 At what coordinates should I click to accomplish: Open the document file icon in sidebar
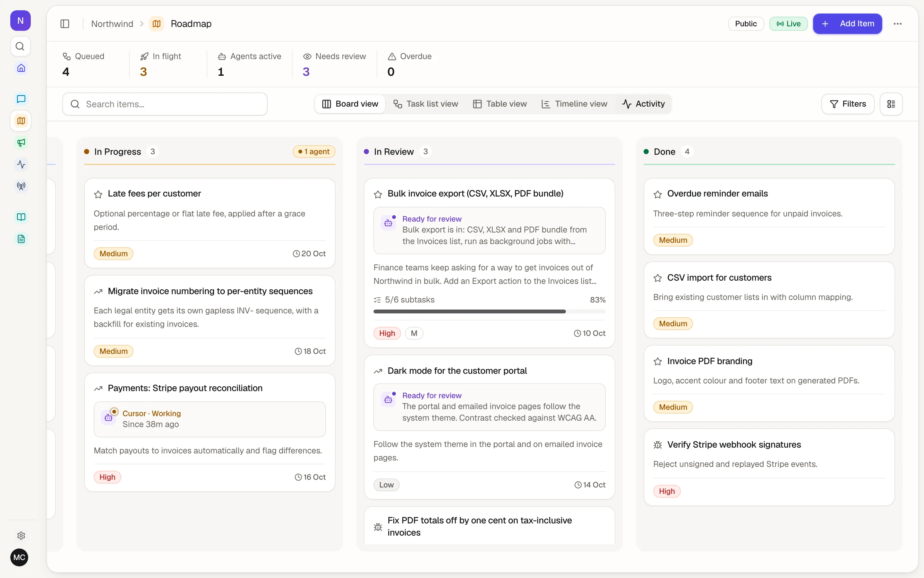21,239
